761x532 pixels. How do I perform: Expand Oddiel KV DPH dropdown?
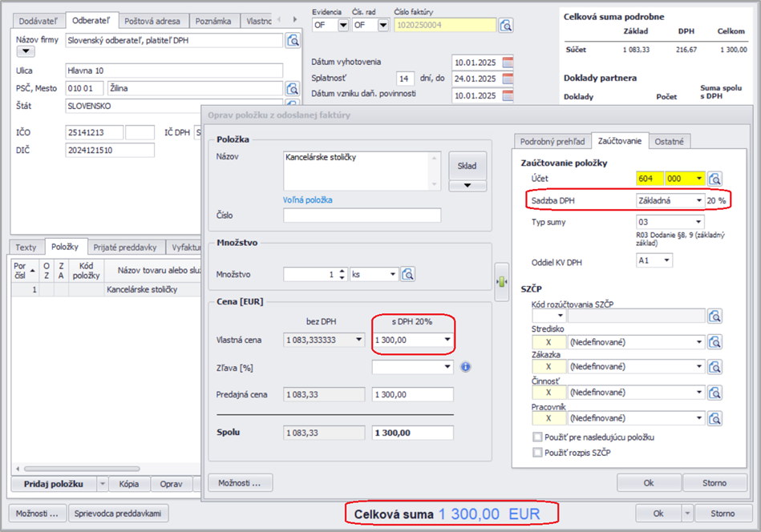point(667,260)
